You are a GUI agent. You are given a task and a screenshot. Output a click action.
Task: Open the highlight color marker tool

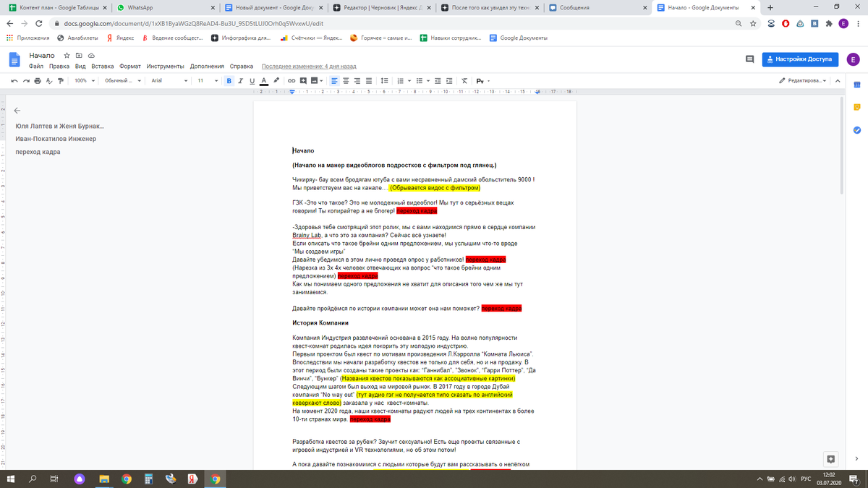pyautogui.click(x=276, y=80)
